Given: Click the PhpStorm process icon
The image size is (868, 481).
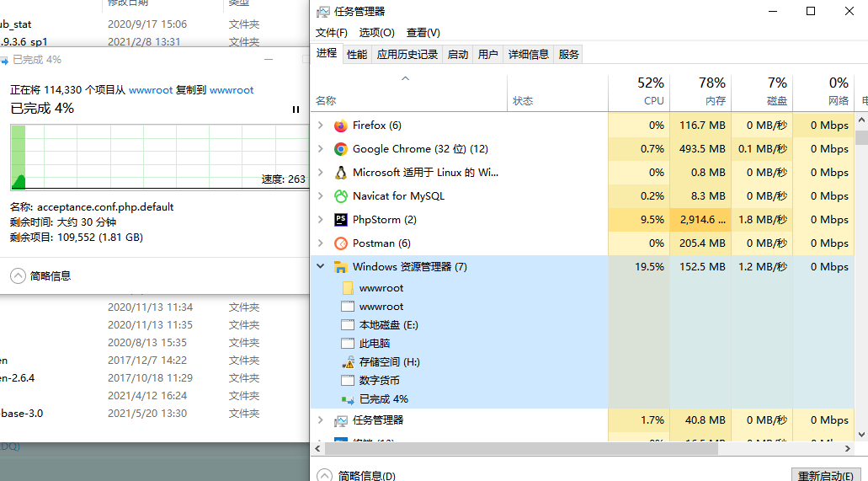Looking at the screenshot, I should [x=340, y=220].
